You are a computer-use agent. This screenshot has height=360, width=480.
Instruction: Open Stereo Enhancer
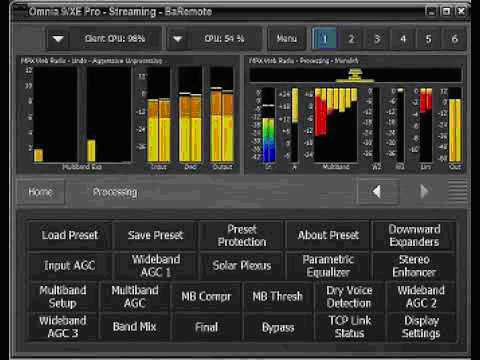[414, 266]
